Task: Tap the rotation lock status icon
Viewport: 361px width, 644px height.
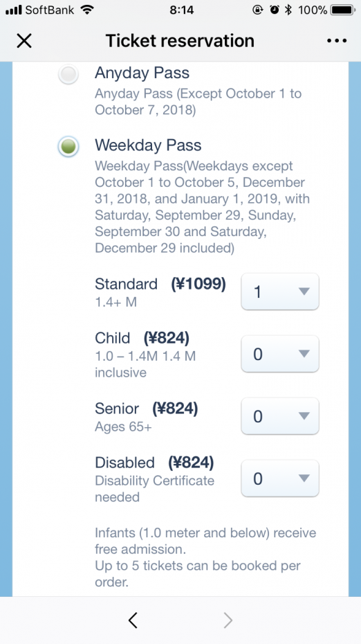Action: 258,10
